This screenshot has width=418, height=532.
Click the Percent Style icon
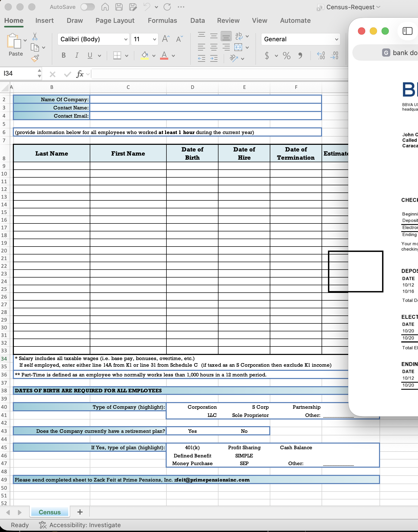click(287, 55)
